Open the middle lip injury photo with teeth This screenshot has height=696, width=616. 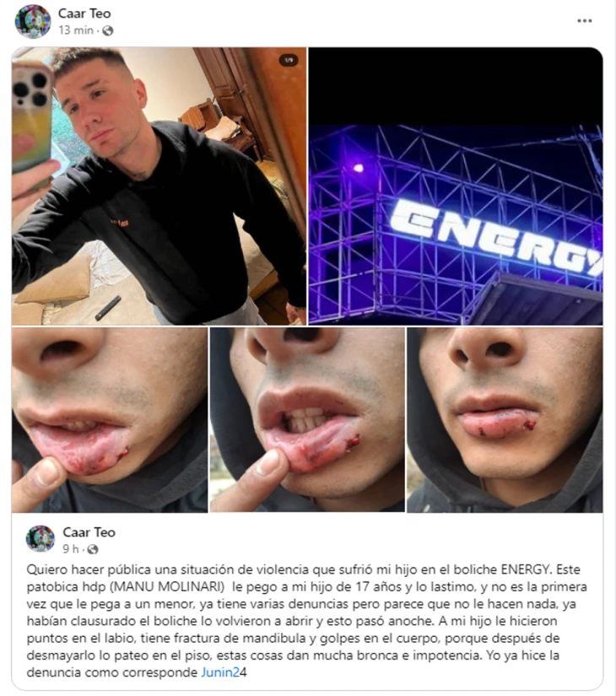(x=307, y=420)
